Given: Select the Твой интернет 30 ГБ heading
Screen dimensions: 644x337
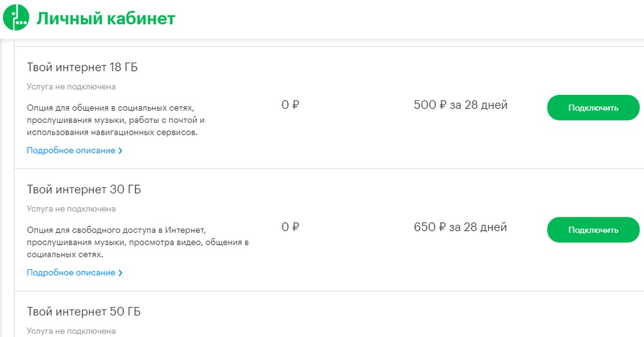Looking at the screenshot, I should point(84,190).
